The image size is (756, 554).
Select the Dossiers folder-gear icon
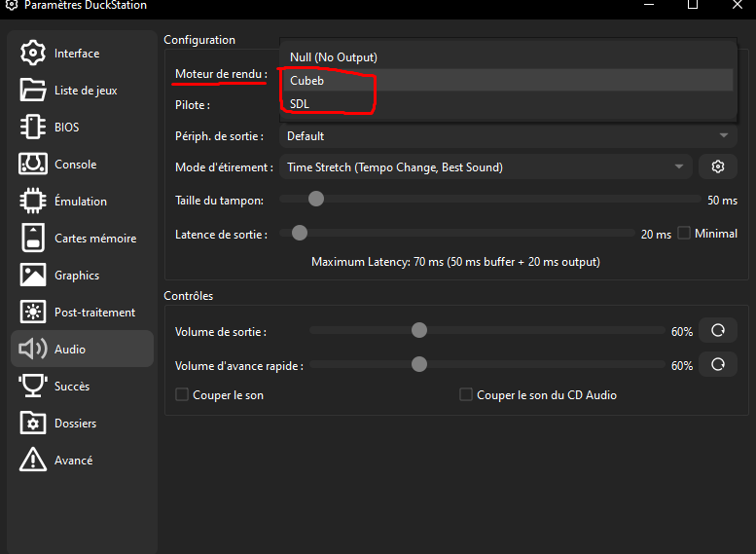pyautogui.click(x=33, y=423)
